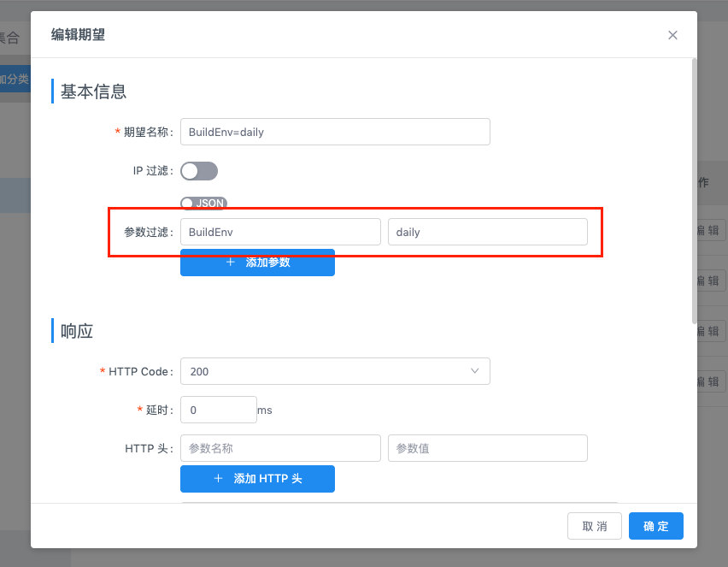This screenshot has width=728, height=567.
Task: Click the plus icon on 添加 HTTP 头 button
Action: coord(218,479)
